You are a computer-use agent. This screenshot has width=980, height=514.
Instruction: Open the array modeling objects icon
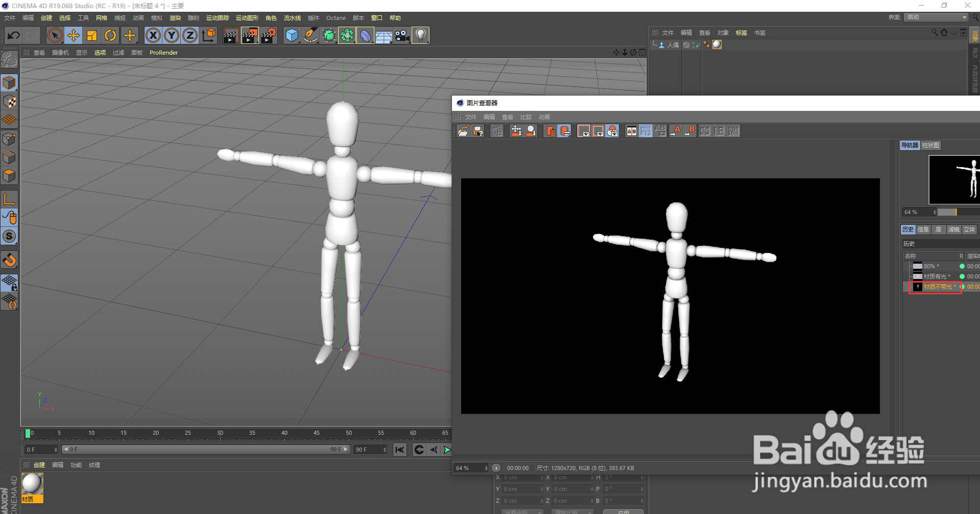(347, 35)
